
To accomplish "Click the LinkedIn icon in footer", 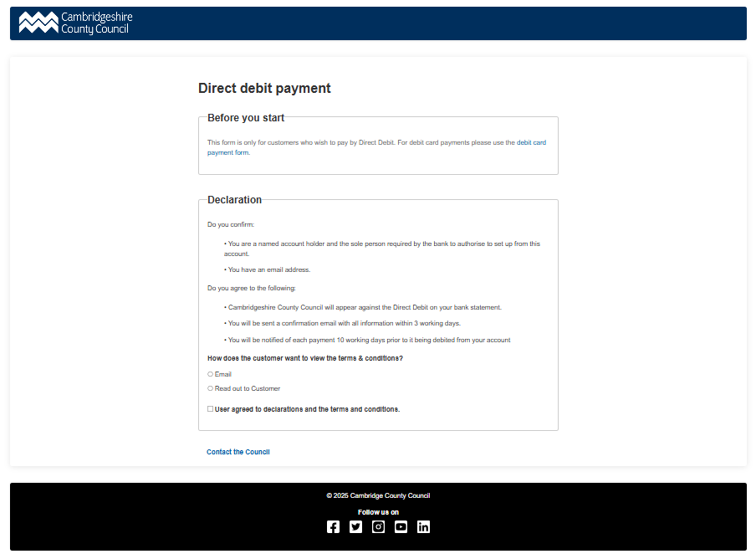I will [x=423, y=526].
